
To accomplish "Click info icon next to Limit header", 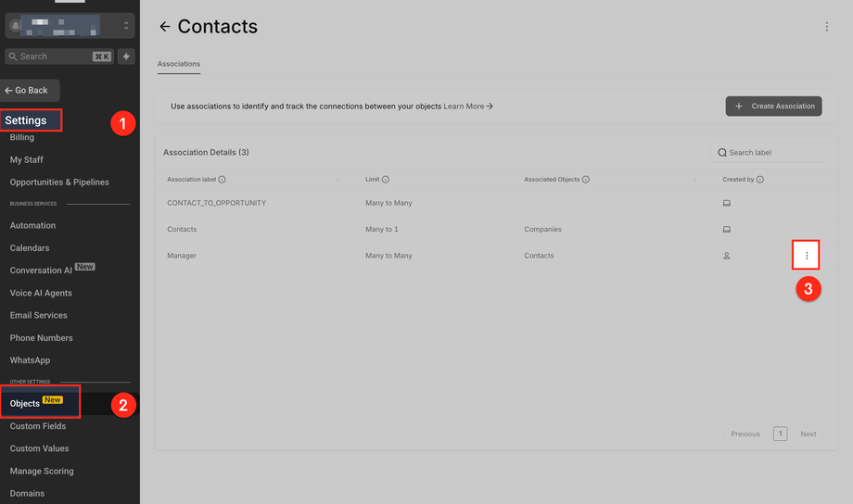I will [386, 180].
